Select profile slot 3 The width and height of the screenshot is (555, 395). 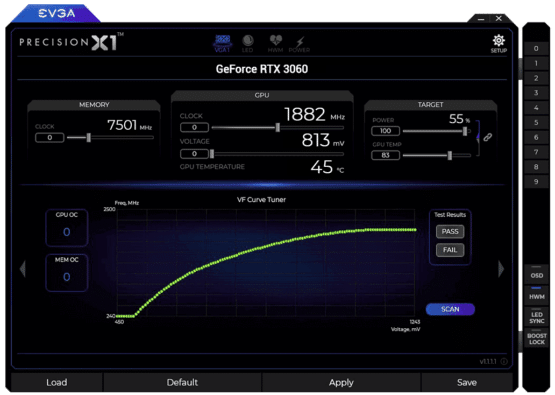click(x=536, y=93)
